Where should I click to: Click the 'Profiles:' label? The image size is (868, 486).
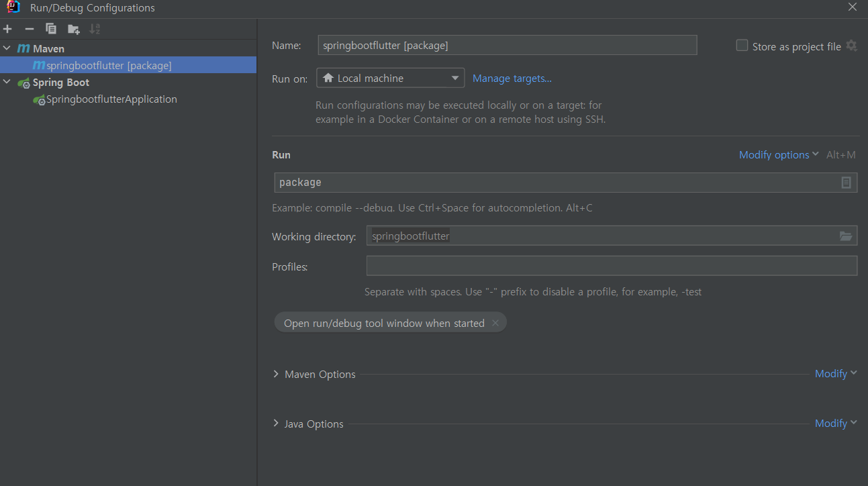[x=289, y=266]
